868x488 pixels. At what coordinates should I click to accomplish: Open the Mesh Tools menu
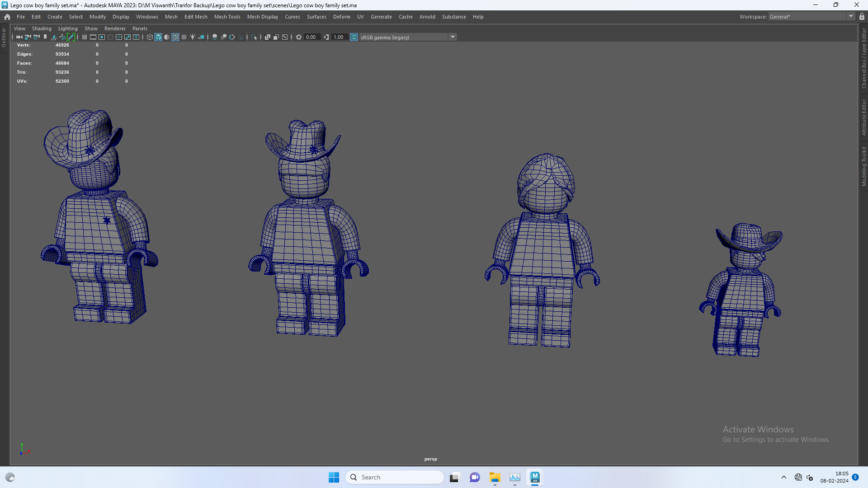pos(227,17)
